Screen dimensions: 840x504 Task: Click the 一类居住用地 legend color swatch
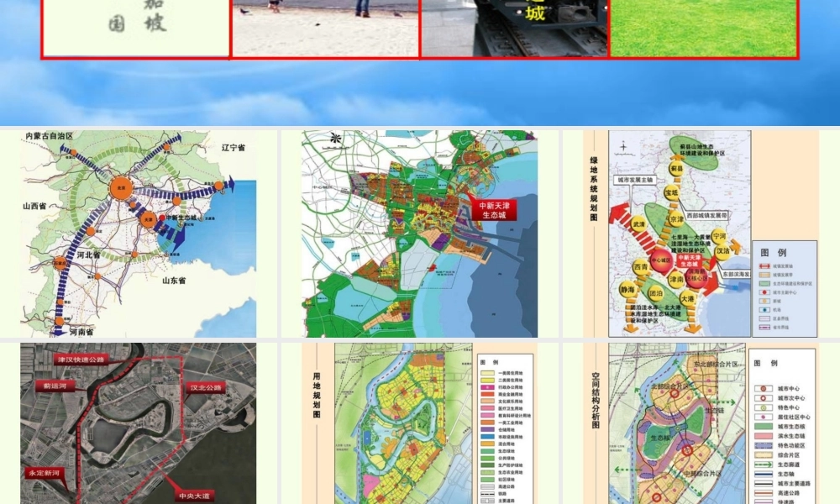click(487, 373)
